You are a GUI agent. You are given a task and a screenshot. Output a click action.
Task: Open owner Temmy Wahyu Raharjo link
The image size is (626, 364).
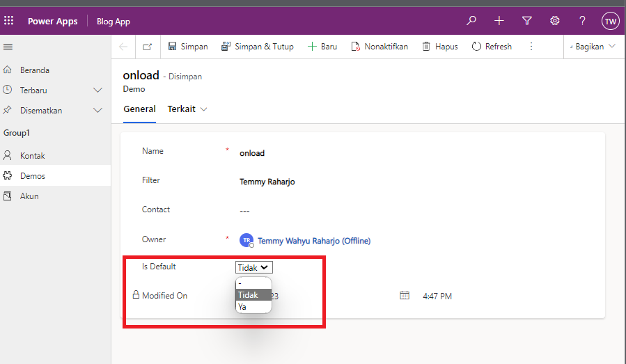point(314,241)
